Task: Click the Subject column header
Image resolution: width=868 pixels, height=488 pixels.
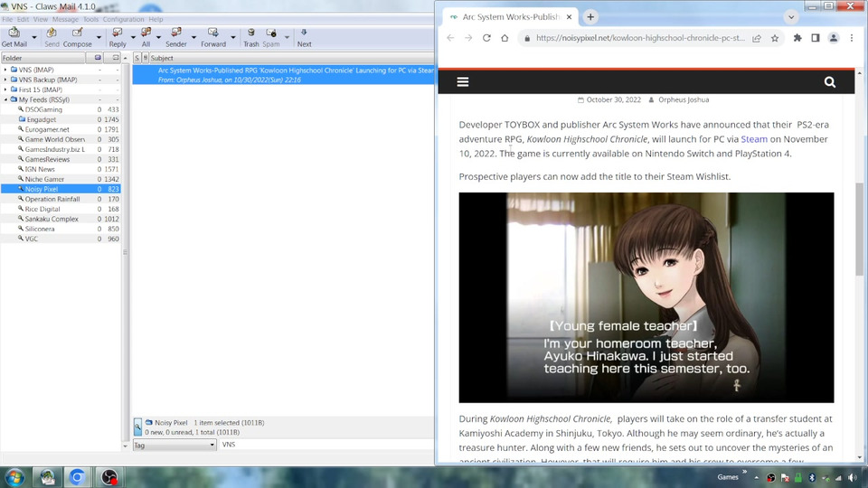Action: (292, 58)
